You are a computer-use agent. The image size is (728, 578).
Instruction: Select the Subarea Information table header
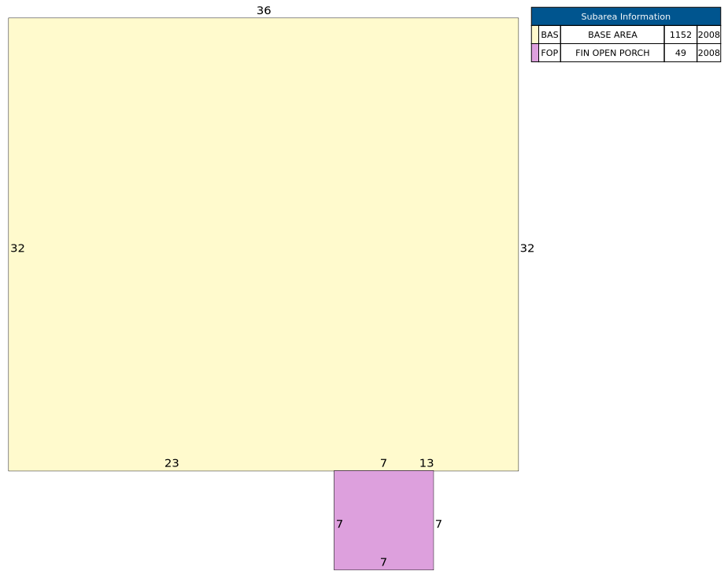(626, 17)
